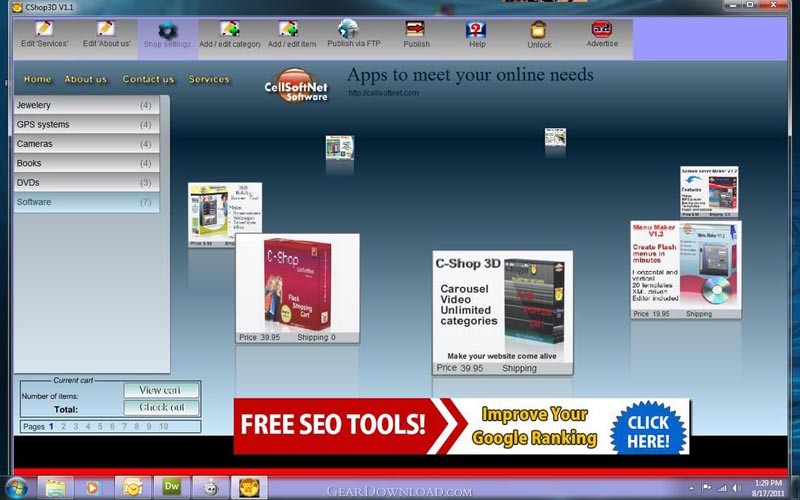Open the Edit 'About us' toolbar icon
The width and height of the screenshot is (800, 500).
click(106, 29)
